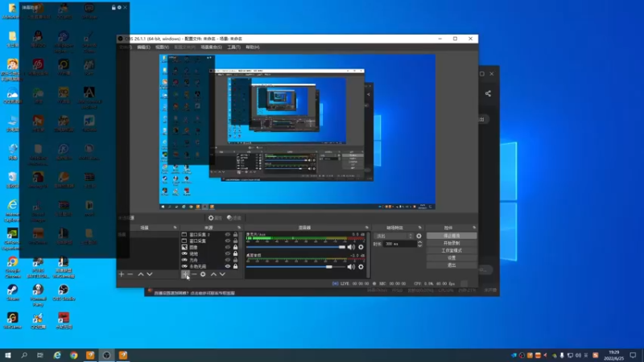Screen dimensions: 644x362
Task: Pop out the 控件 dock panel
Action: (x=474, y=228)
